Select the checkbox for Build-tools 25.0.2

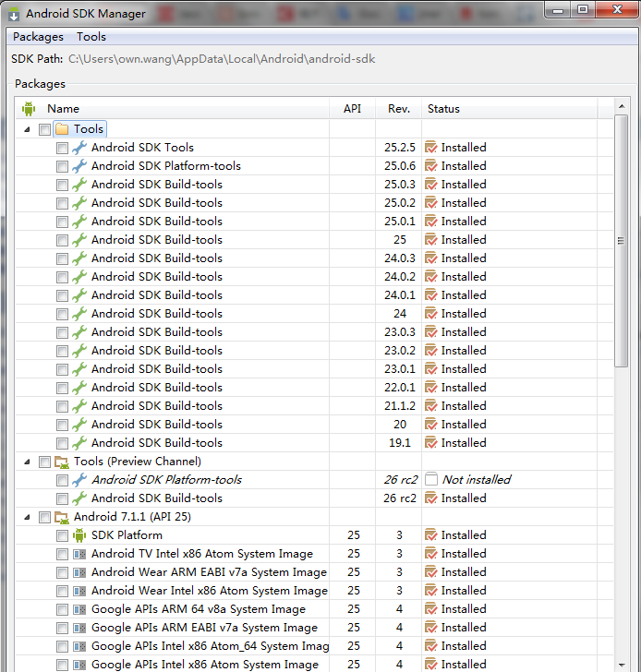[62, 203]
